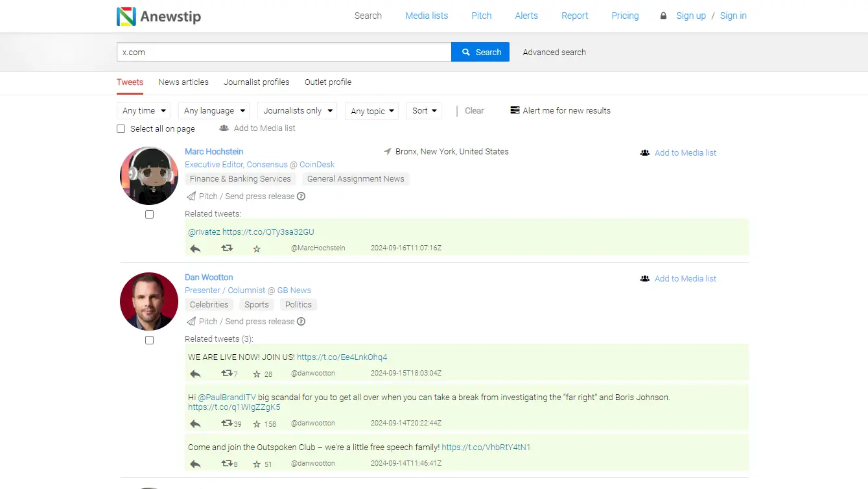This screenshot has width=868, height=489.
Task: Click people icon next to Dan Wootton's Add to Media list
Action: tap(645, 278)
